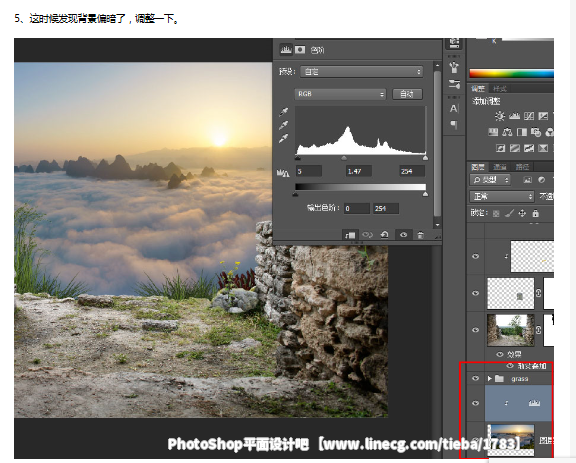The width and height of the screenshot is (576, 463).
Task: Add a Posterize adjustment
Action: click(x=515, y=148)
